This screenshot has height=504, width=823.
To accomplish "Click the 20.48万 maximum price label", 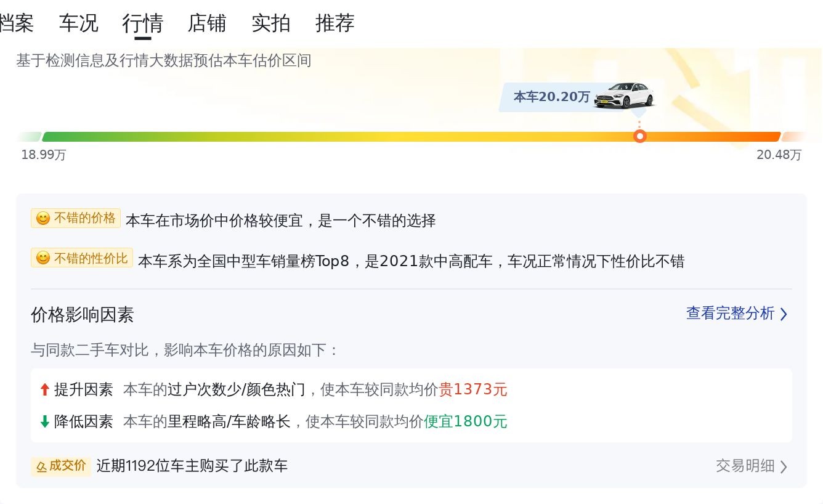I will (x=779, y=155).
